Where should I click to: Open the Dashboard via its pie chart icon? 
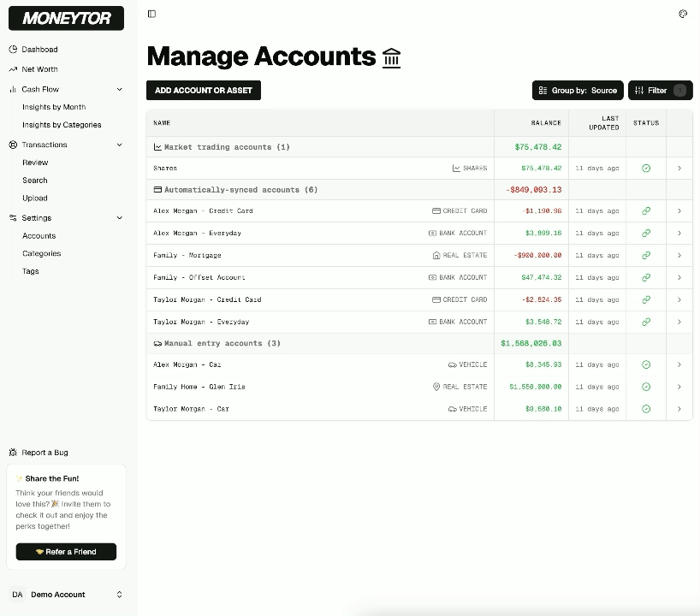[x=12, y=49]
